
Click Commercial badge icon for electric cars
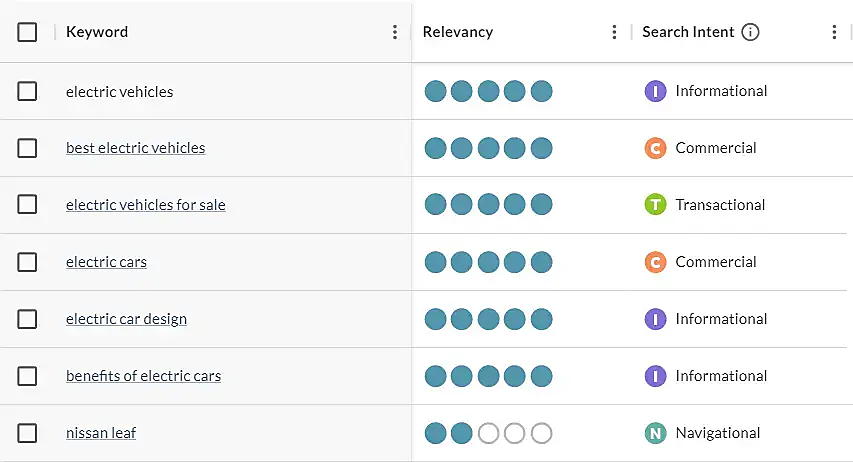click(655, 262)
